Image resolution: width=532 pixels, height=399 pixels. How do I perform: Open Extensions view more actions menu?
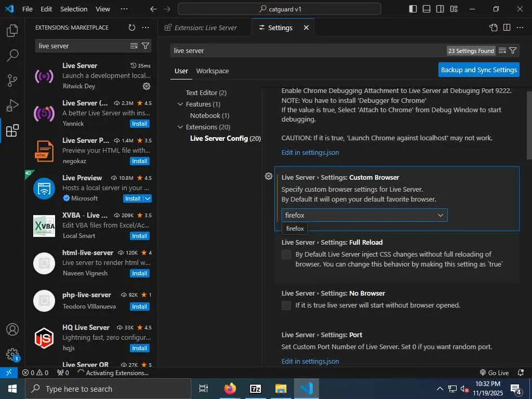[x=145, y=28]
